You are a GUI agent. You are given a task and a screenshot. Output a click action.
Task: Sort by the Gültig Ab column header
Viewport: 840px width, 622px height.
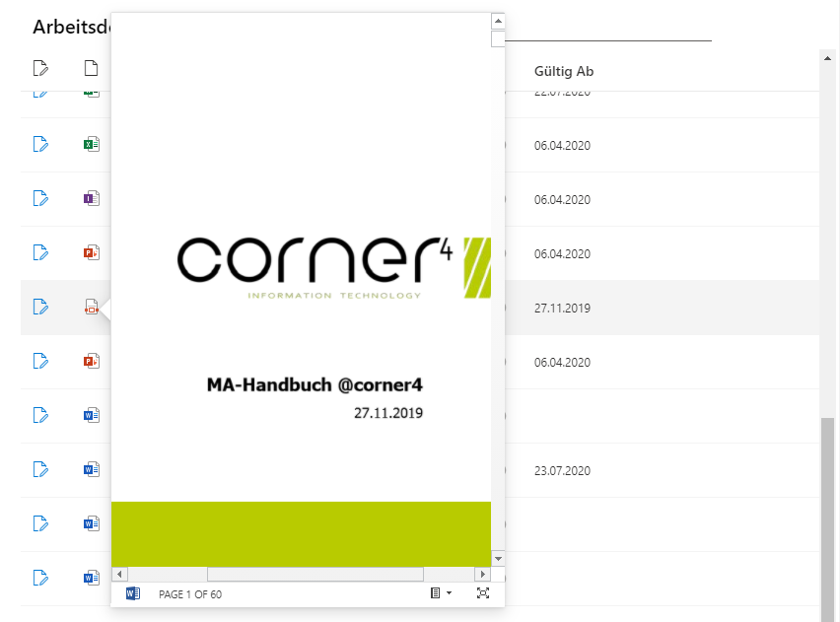564,71
